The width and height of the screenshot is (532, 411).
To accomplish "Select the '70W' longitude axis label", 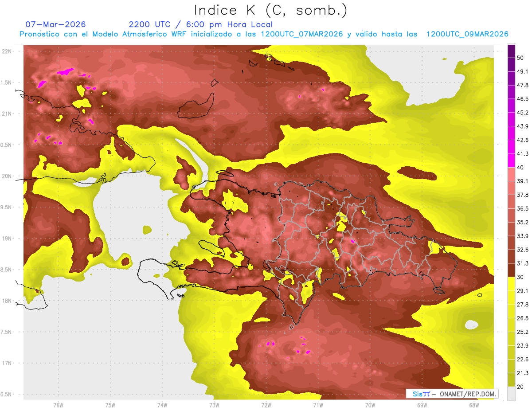I will click(x=370, y=405).
